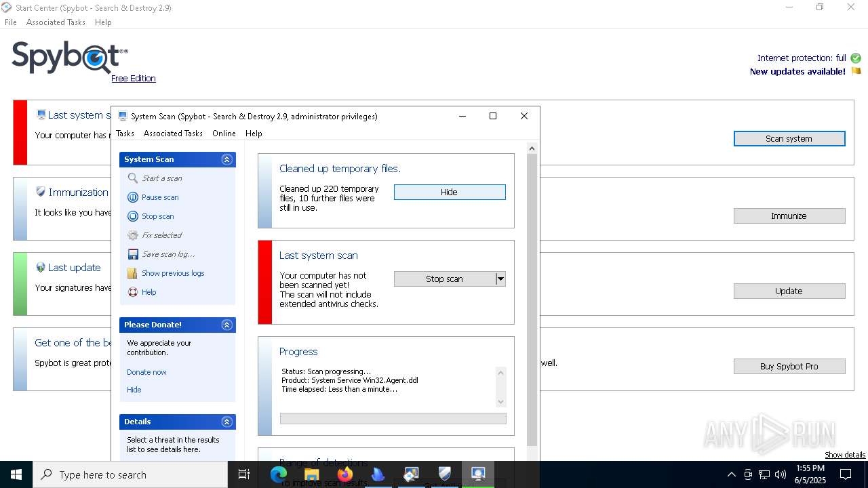Open Associated Tasks menu in Start Center

(x=56, y=22)
